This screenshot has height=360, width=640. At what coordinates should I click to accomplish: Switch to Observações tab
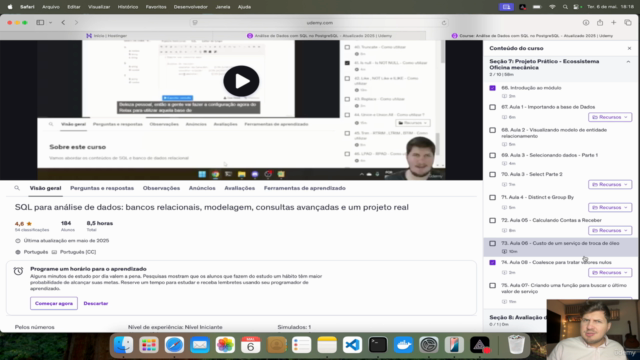tap(161, 188)
